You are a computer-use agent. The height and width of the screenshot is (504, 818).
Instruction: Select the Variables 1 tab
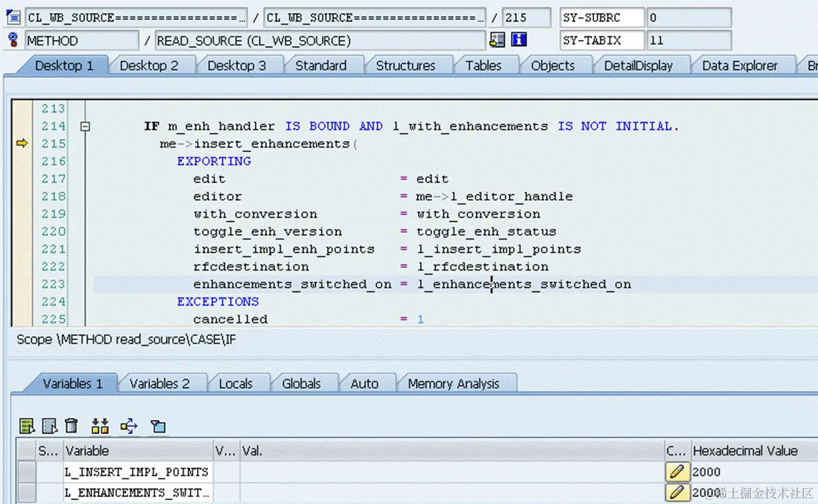click(x=72, y=384)
